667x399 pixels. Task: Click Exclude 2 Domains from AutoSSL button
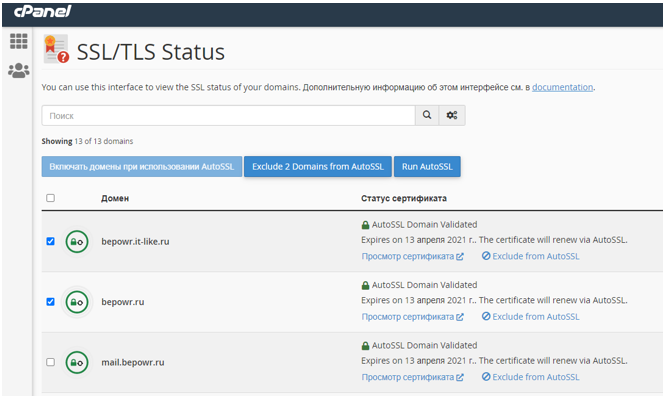[318, 167]
